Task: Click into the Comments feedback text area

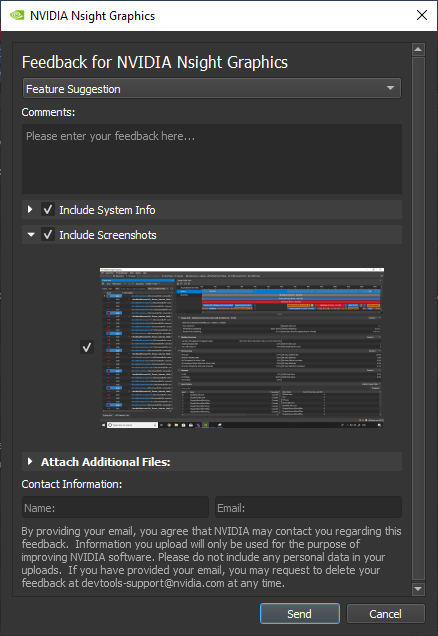Action: 212,159
